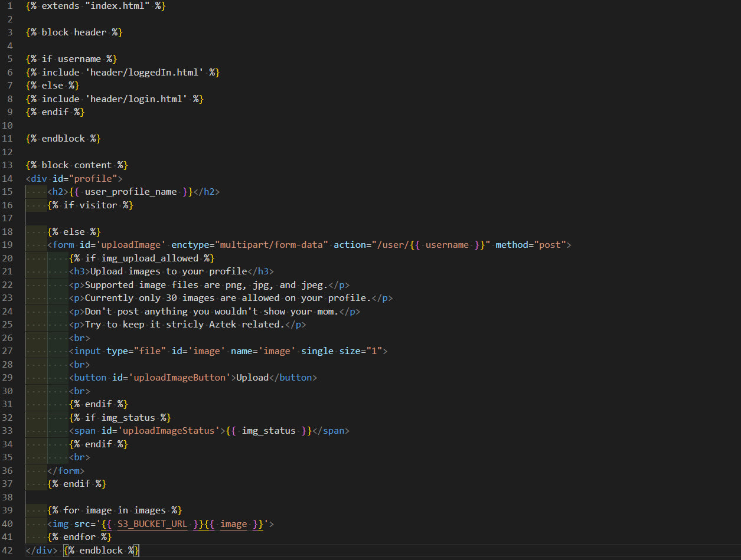Image resolution: width=741 pixels, height=560 pixels.
Task: Click the Upload button text on line 29
Action: coord(252,377)
